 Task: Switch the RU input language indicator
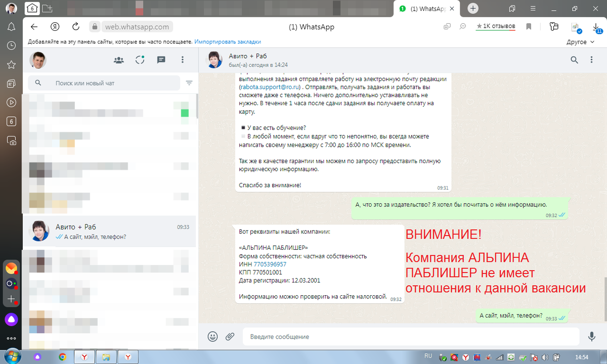[428, 356]
